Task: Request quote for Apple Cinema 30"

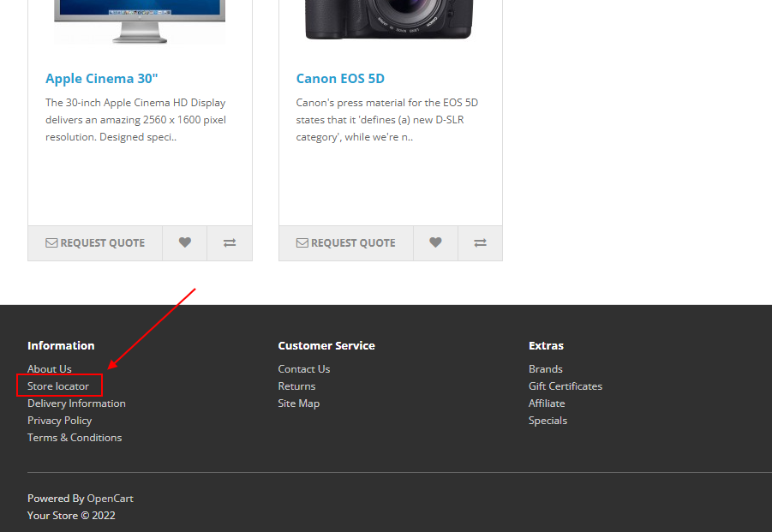Action: 95,243
